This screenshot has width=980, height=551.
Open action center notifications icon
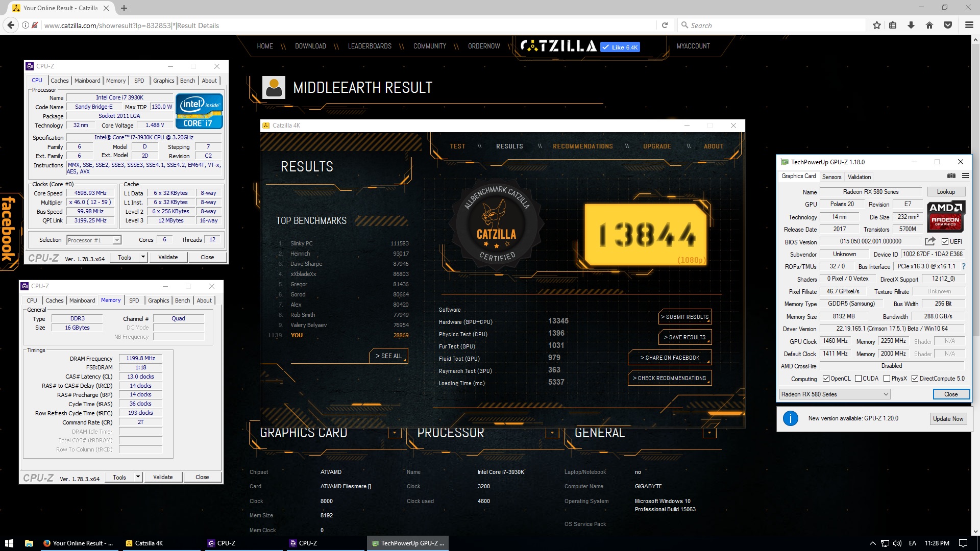[963, 543]
